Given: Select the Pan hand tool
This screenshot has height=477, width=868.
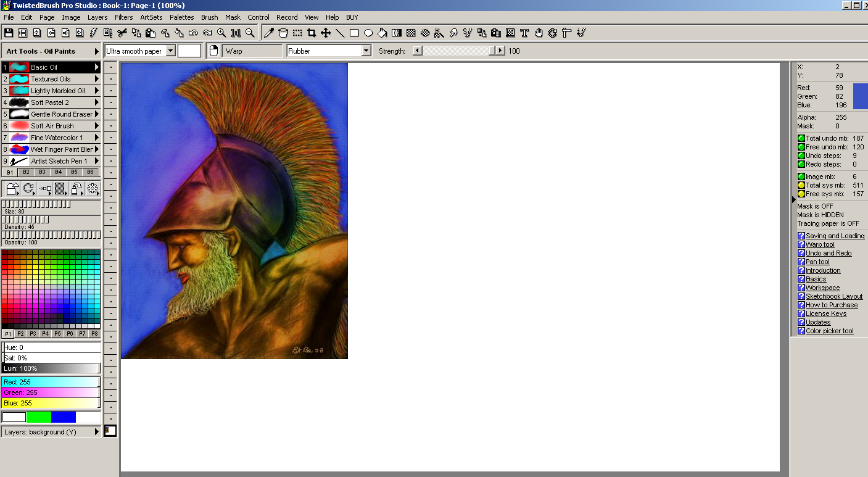Looking at the screenshot, I should coord(539,33).
